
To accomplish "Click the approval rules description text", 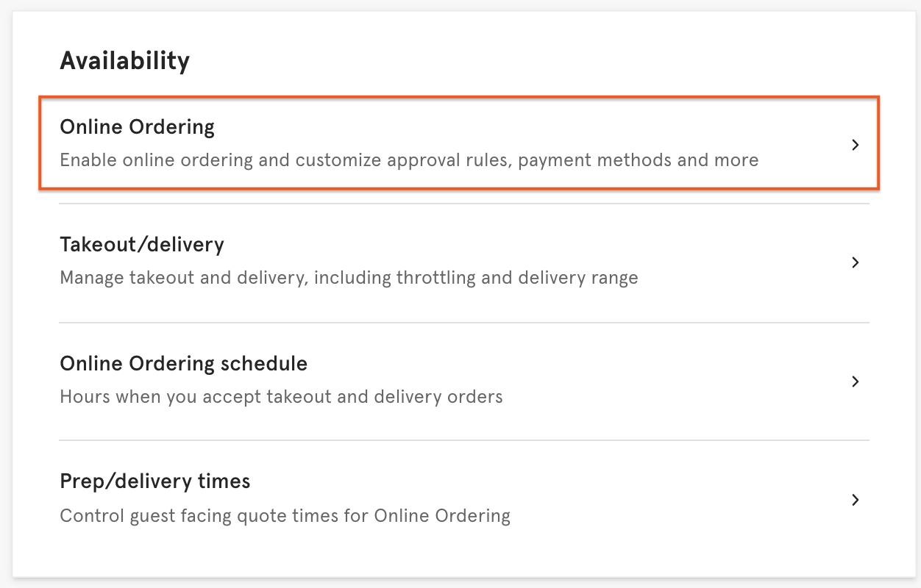I will [409, 159].
